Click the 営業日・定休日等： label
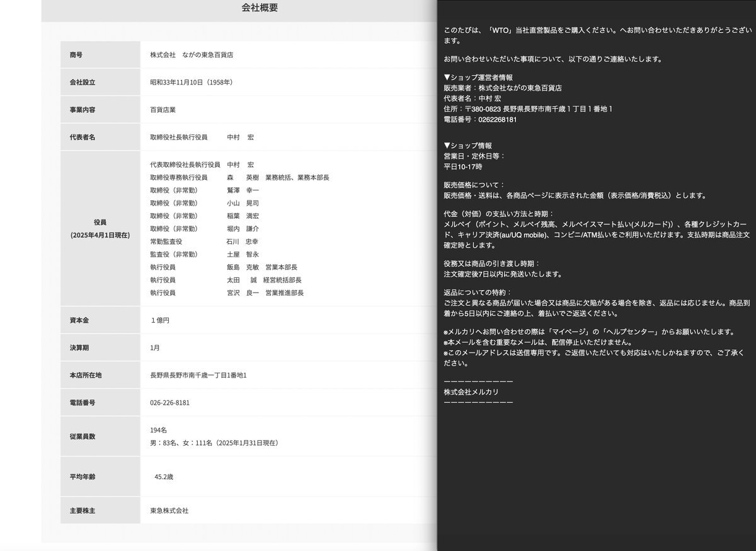 [474, 156]
